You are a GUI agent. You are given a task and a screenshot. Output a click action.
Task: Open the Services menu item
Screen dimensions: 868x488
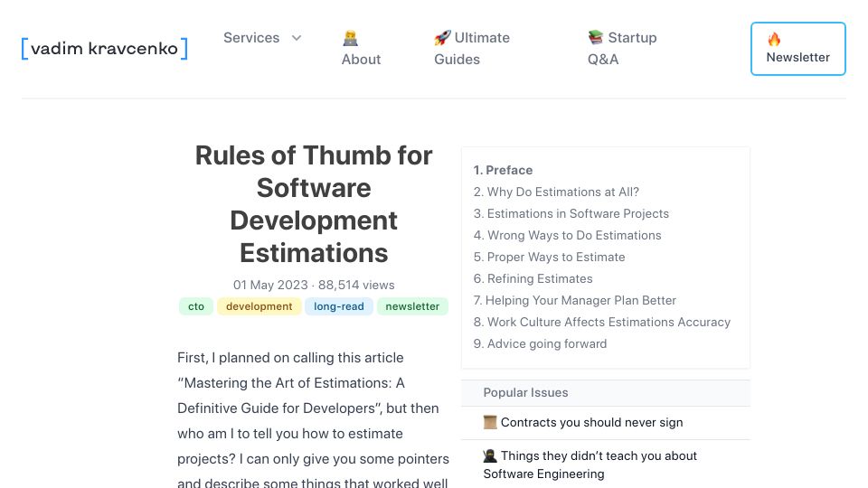[251, 38]
